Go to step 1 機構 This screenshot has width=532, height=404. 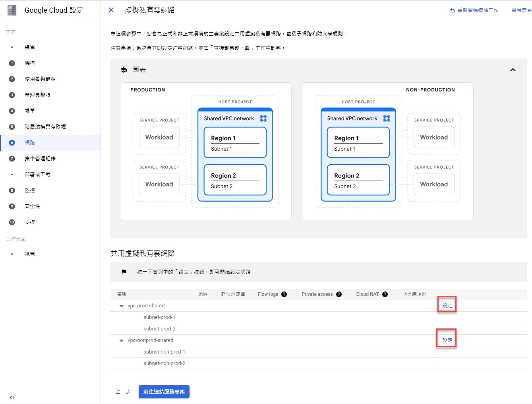pos(30,63)
